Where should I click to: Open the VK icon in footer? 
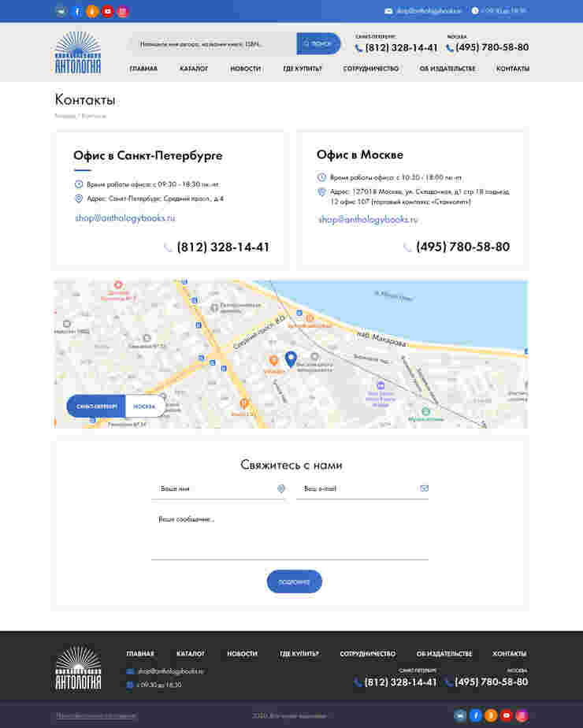click(460, 715)
